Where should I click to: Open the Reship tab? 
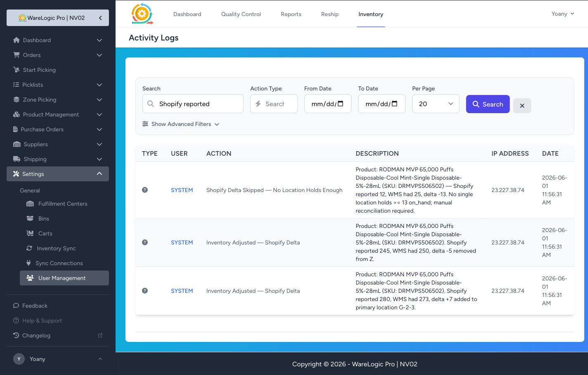[x=330, y=14]
